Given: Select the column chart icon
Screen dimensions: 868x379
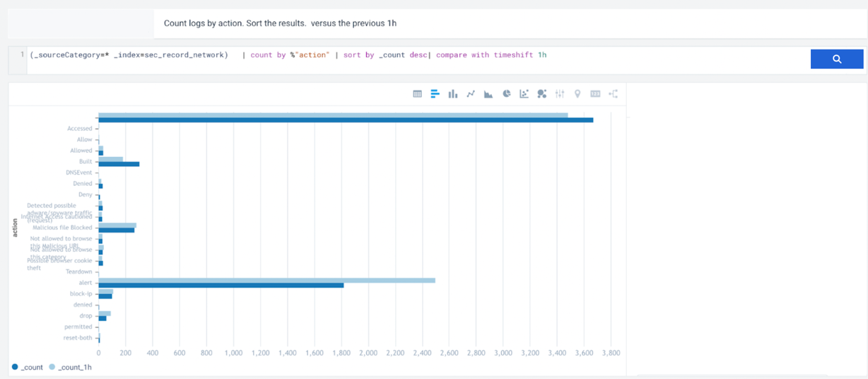Looking at the screenshot, I should coord(453,94).
